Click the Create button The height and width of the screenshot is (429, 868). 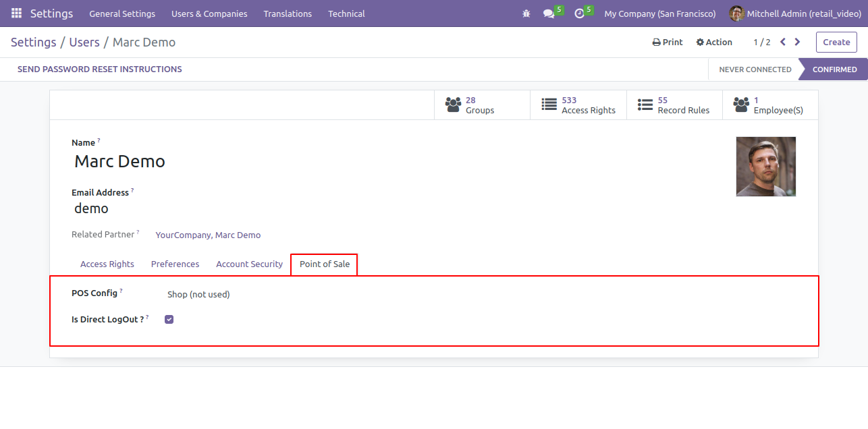836,42
